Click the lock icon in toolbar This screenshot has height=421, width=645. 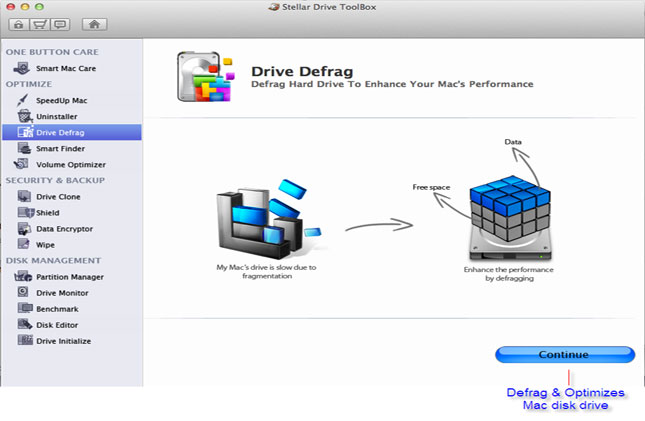19,25
